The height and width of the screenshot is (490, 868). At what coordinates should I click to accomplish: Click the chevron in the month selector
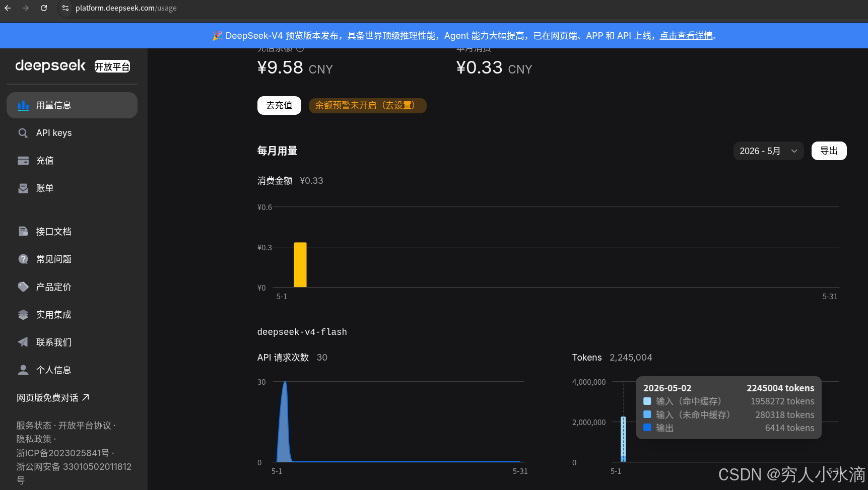794,151
